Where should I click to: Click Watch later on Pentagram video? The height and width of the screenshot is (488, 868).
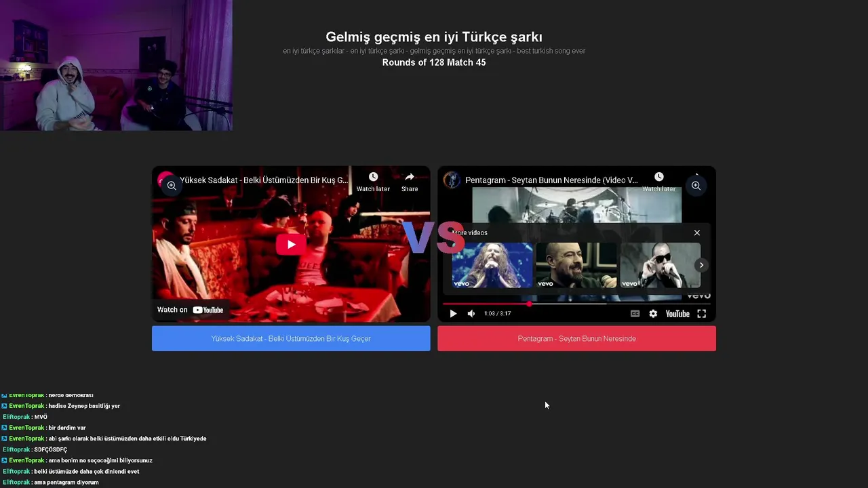(x=658, y=182)
